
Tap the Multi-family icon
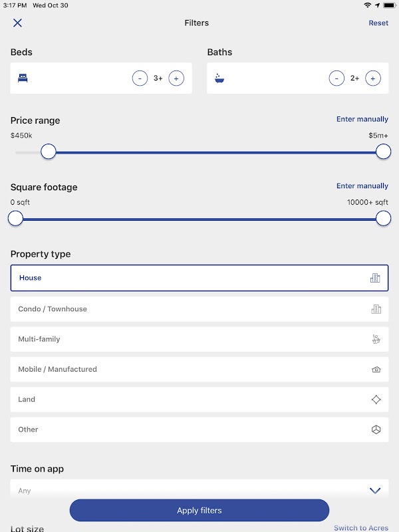coord(376,339)
